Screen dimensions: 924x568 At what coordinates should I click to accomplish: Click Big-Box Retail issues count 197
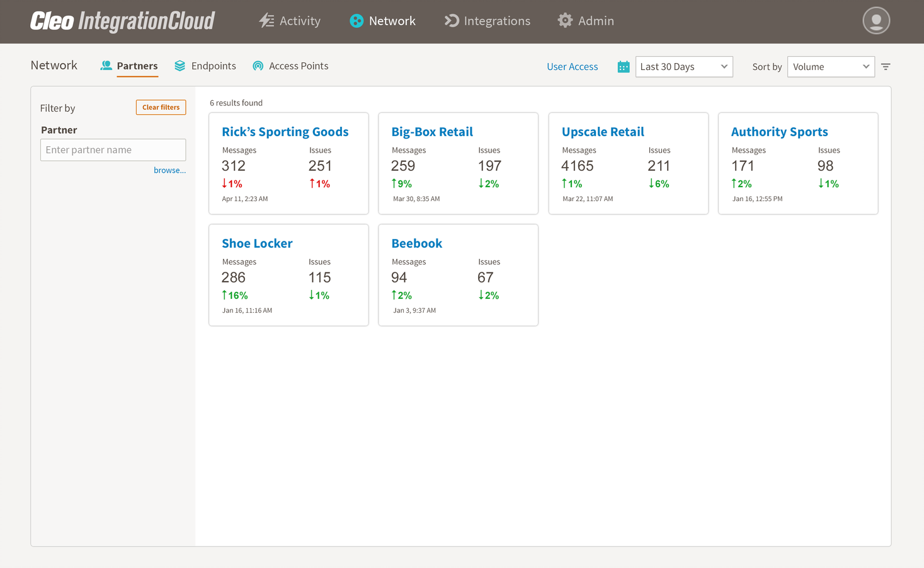pos(489,166)
